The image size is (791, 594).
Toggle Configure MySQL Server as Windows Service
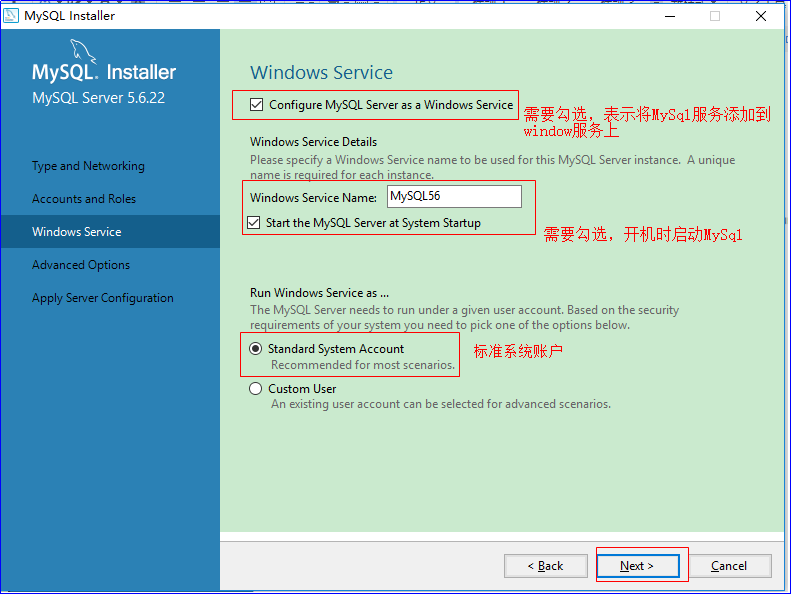(256, 104)
